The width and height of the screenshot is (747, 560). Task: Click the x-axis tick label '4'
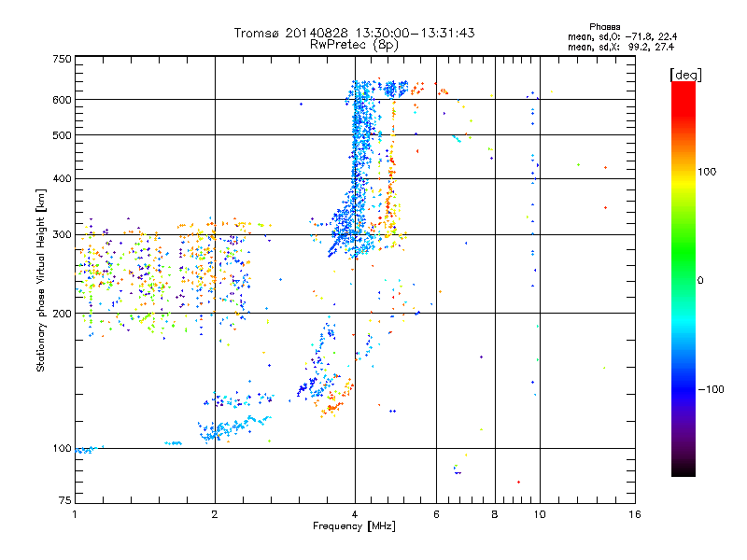pyautogui.click(x=355, y=514)
